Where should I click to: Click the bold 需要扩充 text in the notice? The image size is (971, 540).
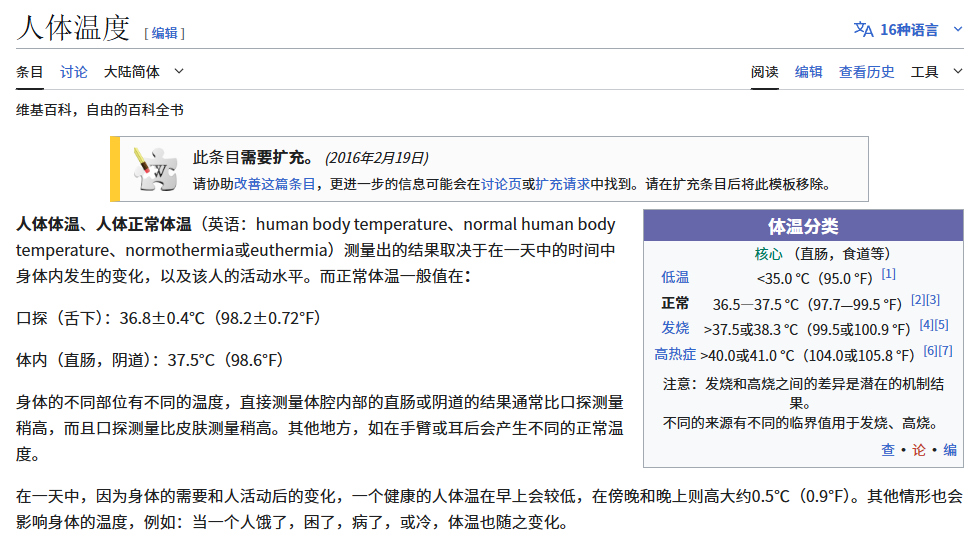pos(272,157)
